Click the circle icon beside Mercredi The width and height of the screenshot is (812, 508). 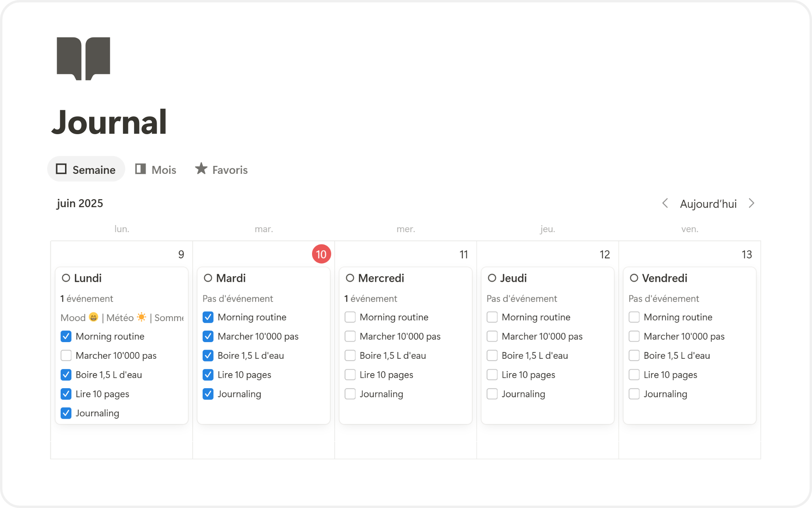point(350,278)
